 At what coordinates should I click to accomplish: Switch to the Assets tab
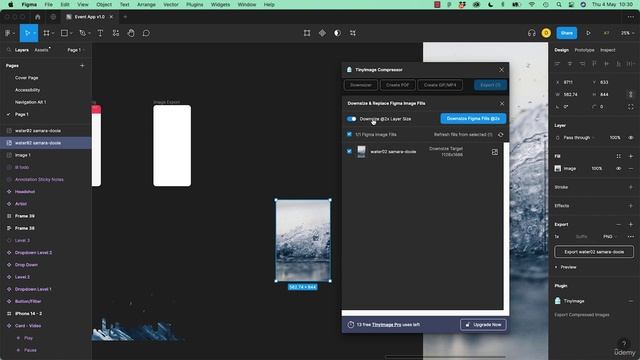point(41,50)
